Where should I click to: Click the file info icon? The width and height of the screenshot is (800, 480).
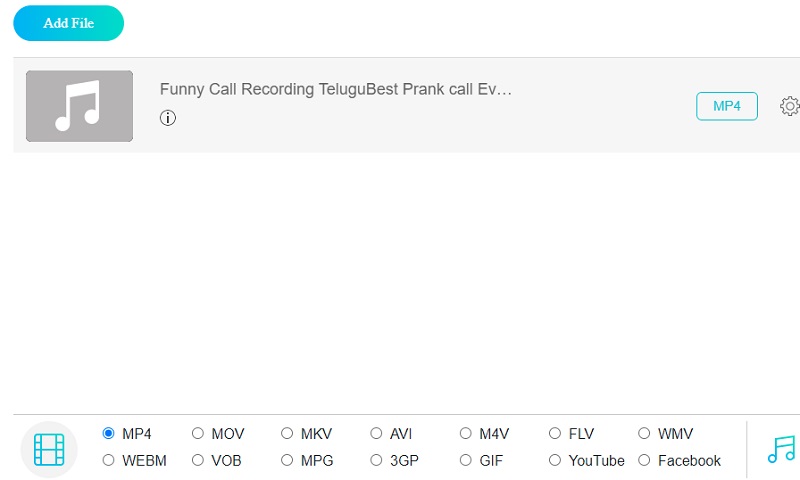[168, 118]
